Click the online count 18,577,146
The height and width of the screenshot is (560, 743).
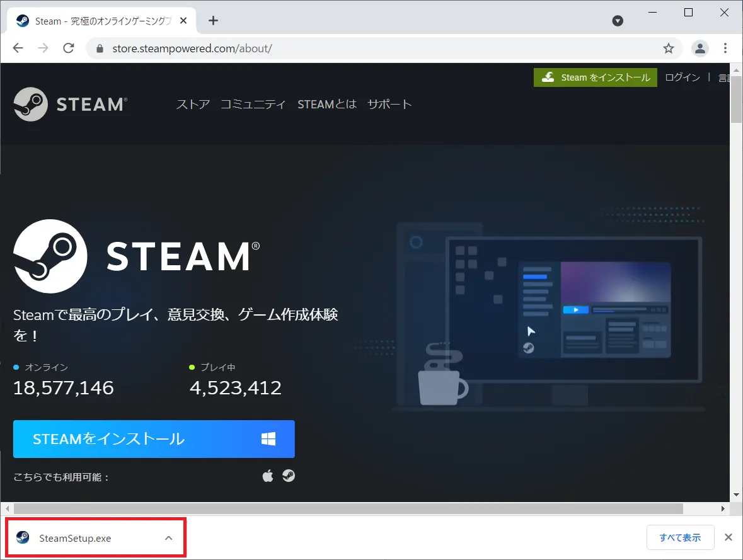(64, 388)
